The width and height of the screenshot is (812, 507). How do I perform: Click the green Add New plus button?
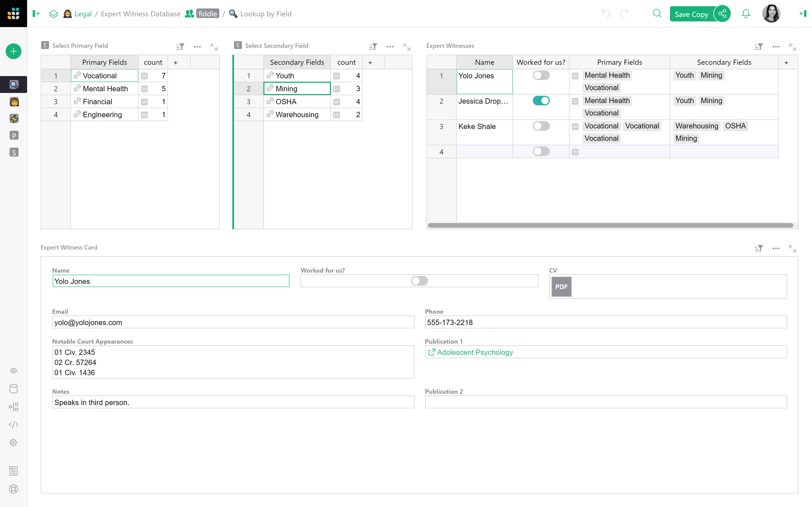pyautogui.click(x=14, y=51)
